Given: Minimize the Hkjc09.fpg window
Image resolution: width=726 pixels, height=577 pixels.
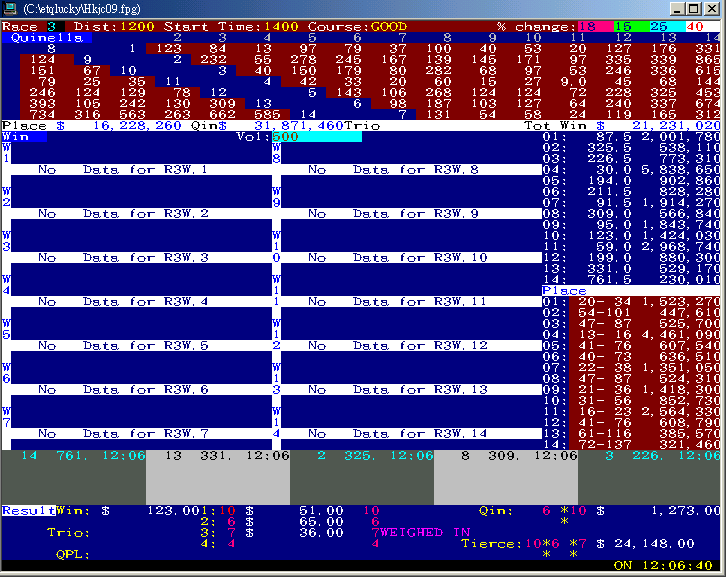Looking at the screenshot, I should pyautogui.click(x=674, y=8).
